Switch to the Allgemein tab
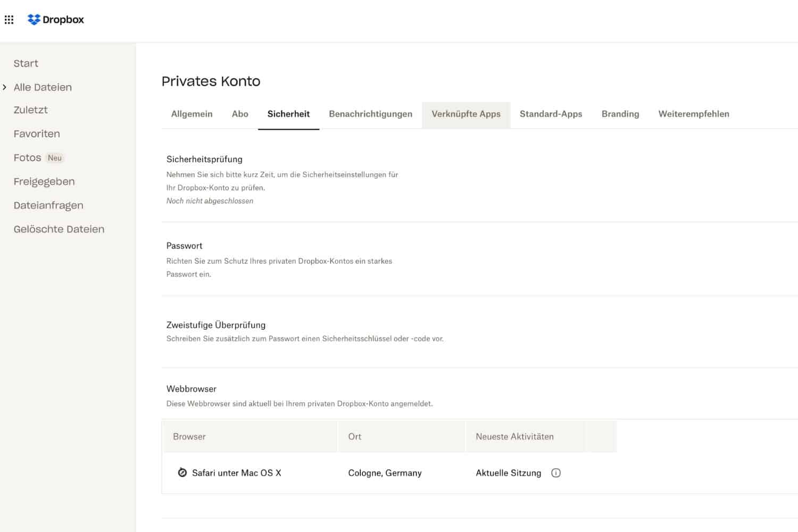The width and height of the screenshot is (798, 532). click(192, 114)
